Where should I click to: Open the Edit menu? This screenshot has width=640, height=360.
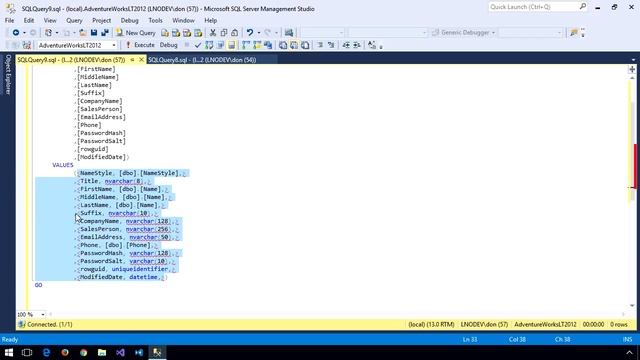[x=29, y=20]
